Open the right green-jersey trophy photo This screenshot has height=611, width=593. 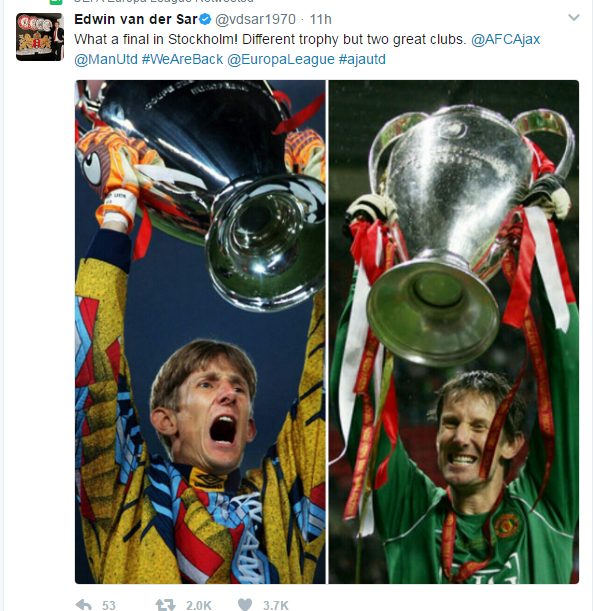pyautogui.click(x=454, y=332)
